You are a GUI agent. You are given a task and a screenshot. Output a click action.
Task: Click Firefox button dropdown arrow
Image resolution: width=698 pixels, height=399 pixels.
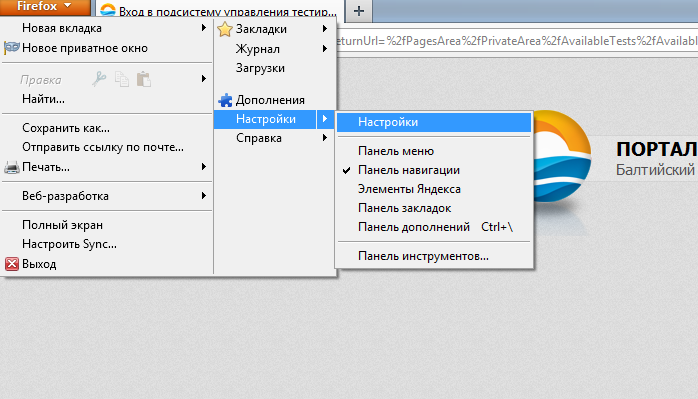[x=68, y=6]
